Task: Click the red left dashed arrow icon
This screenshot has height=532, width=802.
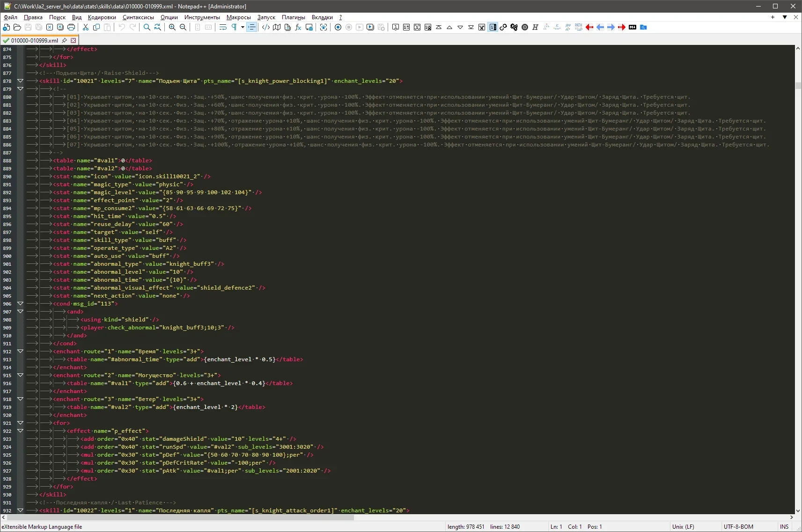Action: [589, 27]
